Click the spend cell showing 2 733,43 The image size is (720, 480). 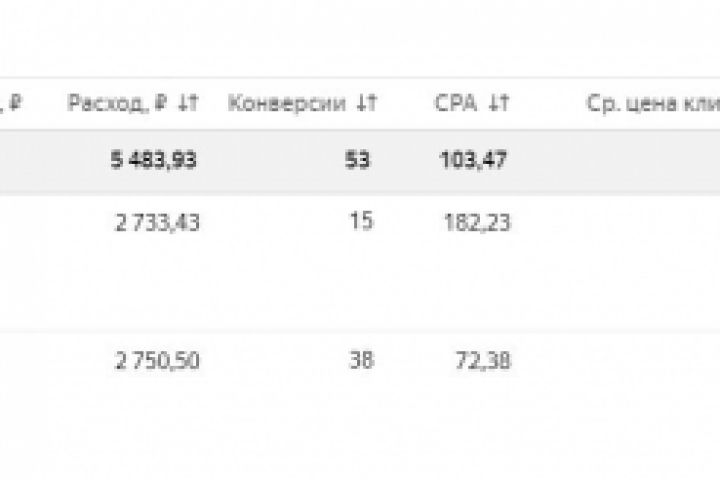[157, 223]
